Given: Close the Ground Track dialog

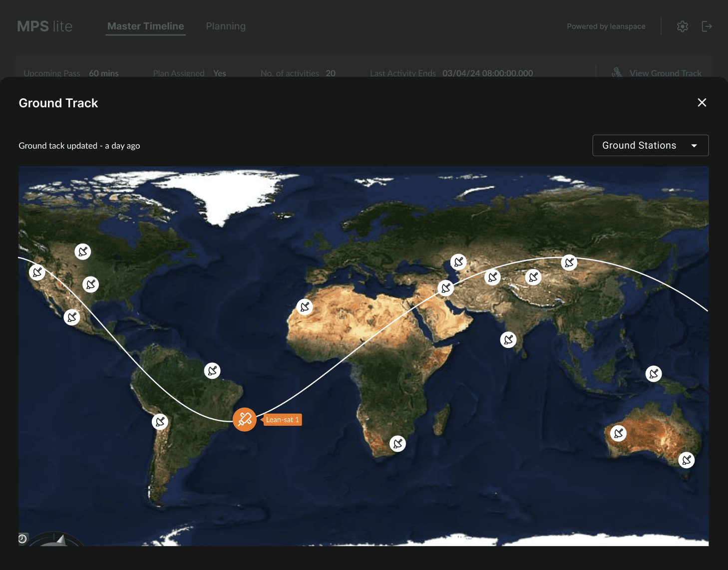Looking at the screenshot, I should pyautogui.click(x=702, y=102).
